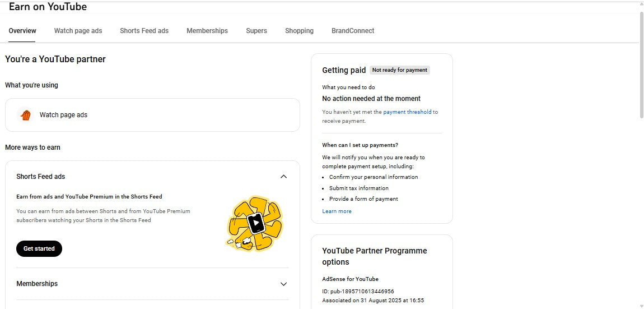Collapse the Shorts Feed ads section
This screenshot has height=309, width=644.
click(283, 177)
